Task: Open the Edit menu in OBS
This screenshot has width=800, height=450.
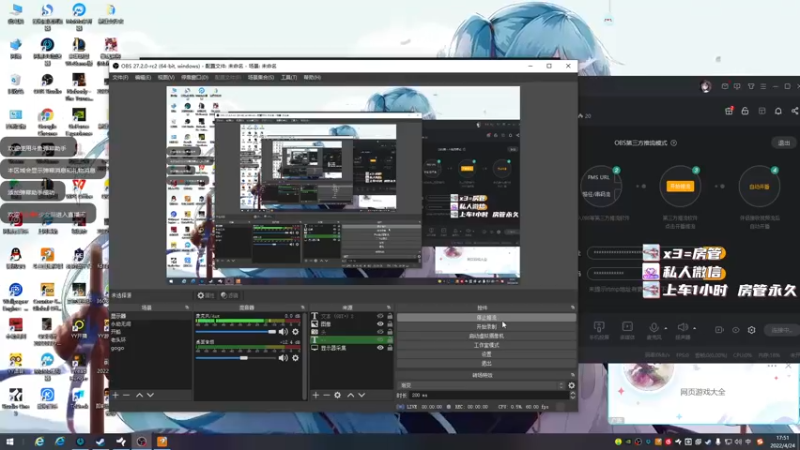Action: point(143,78)
